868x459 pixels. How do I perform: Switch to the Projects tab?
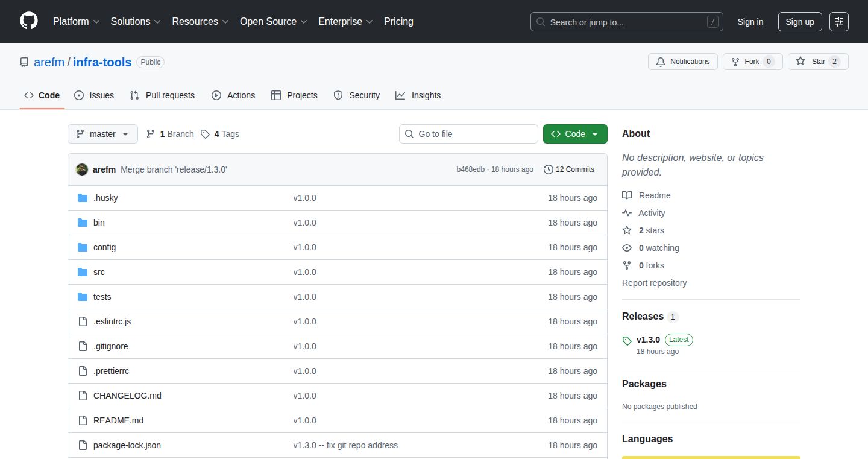click(x=294, y=95)
